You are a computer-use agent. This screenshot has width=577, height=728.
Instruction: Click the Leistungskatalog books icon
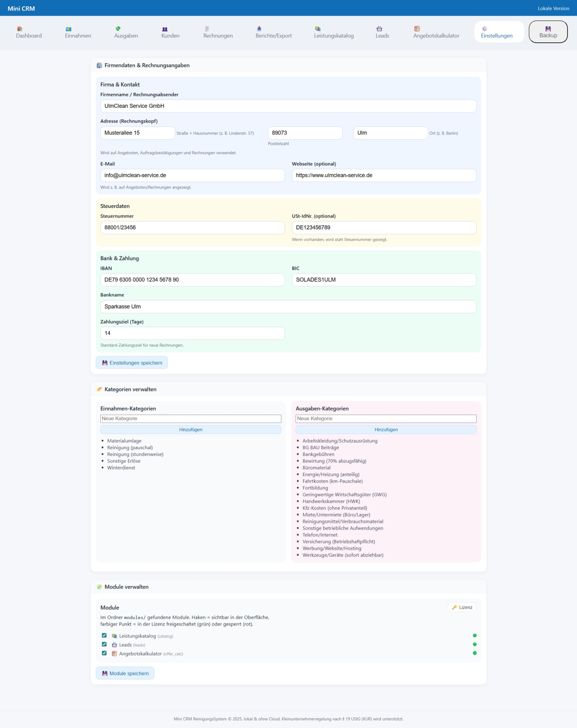pos(318,29)
